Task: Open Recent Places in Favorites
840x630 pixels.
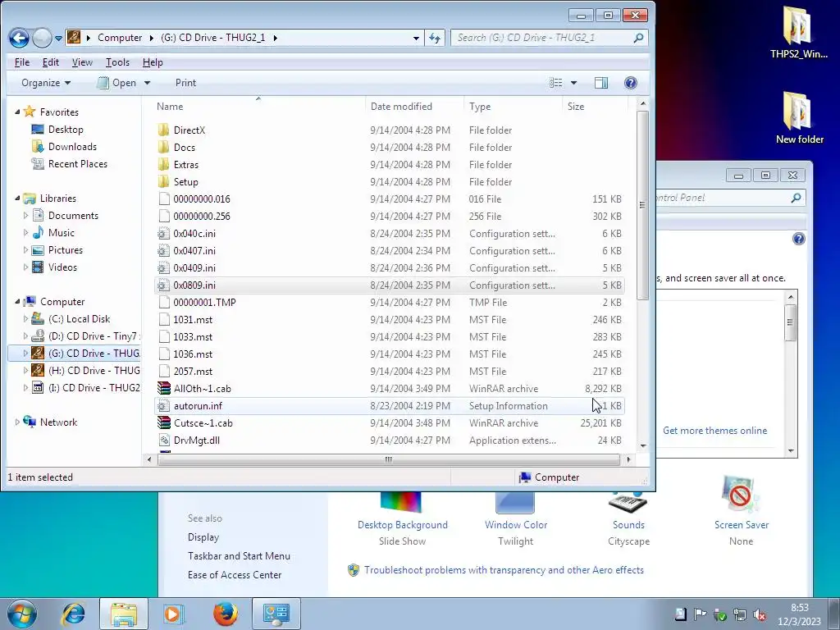Action: [x=78, y=163]
